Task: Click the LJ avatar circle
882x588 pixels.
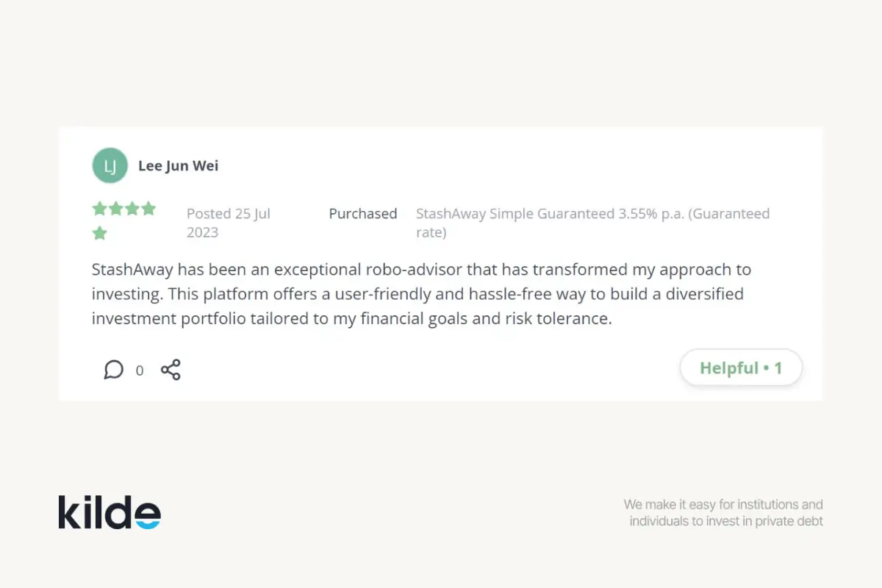Action: [110, 166]
